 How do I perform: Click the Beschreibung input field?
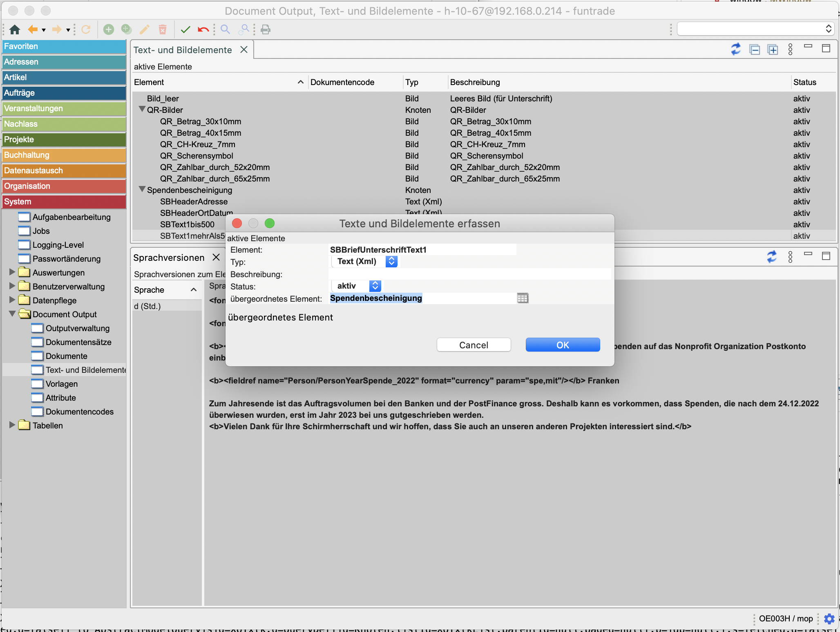[x=470, y=274]
